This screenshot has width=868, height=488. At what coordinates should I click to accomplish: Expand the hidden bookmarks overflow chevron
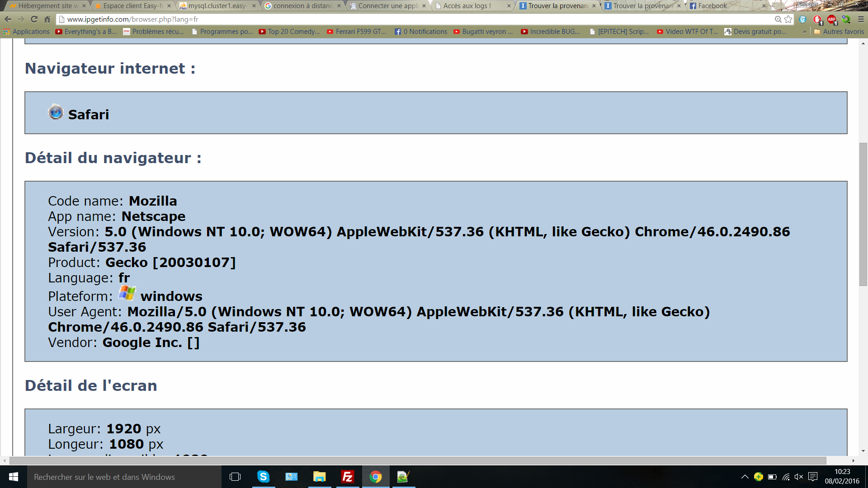click(804, 32)
